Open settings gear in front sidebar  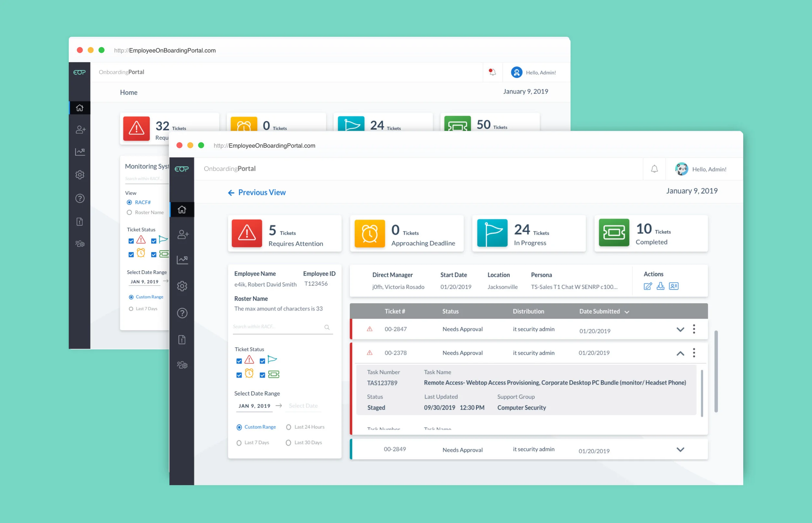point(182,286)
